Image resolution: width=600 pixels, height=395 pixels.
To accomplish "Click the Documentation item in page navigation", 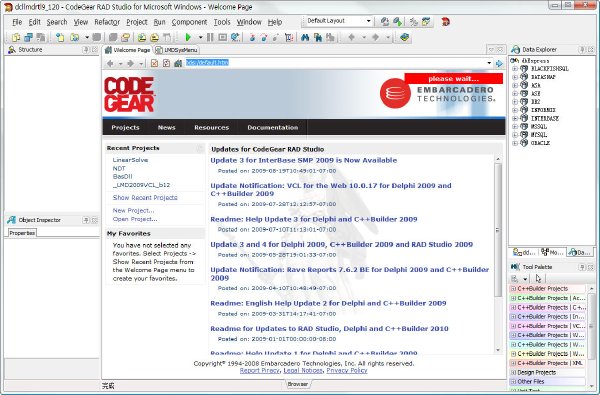I will pos(272,127).
